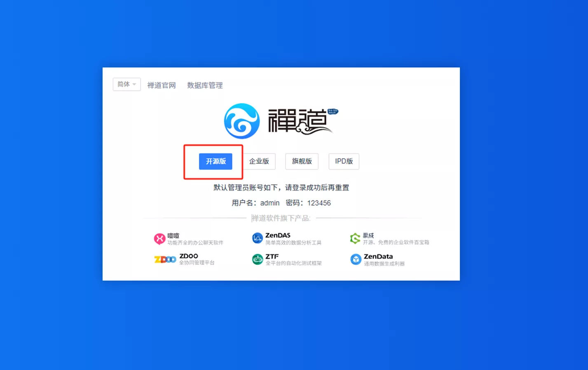Open the ZenData product name link
588x370 pixels.
378,256
